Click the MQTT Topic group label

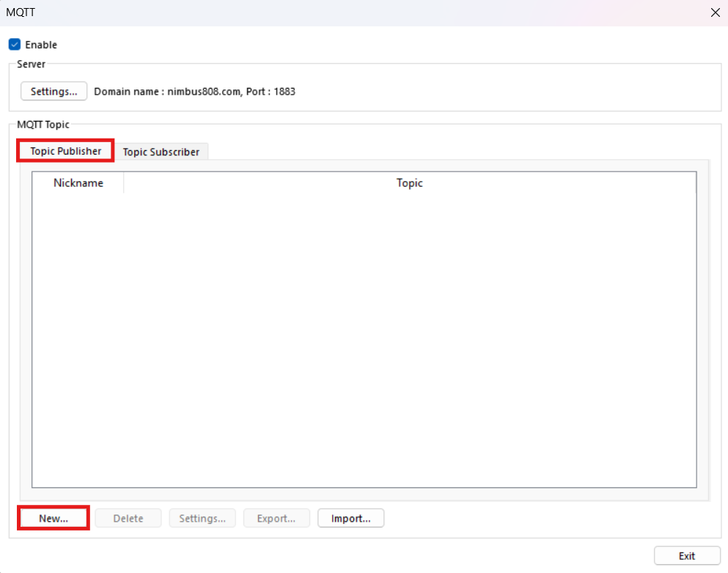[x=43, y=125]
